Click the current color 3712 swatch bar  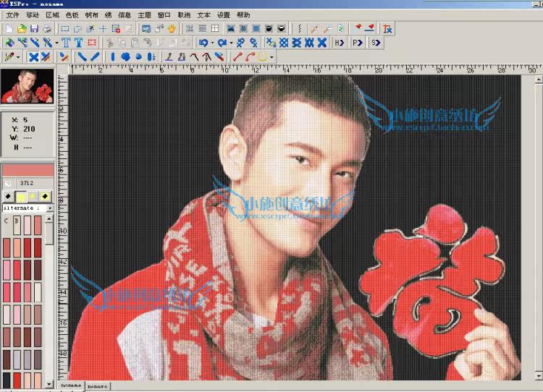[x=27, y=170]
